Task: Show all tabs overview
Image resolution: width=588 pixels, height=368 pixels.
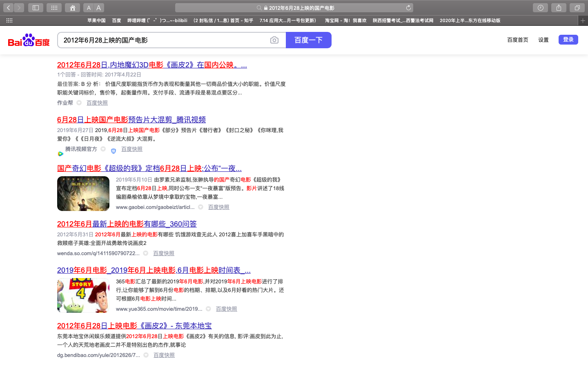Action: (577, 8)
